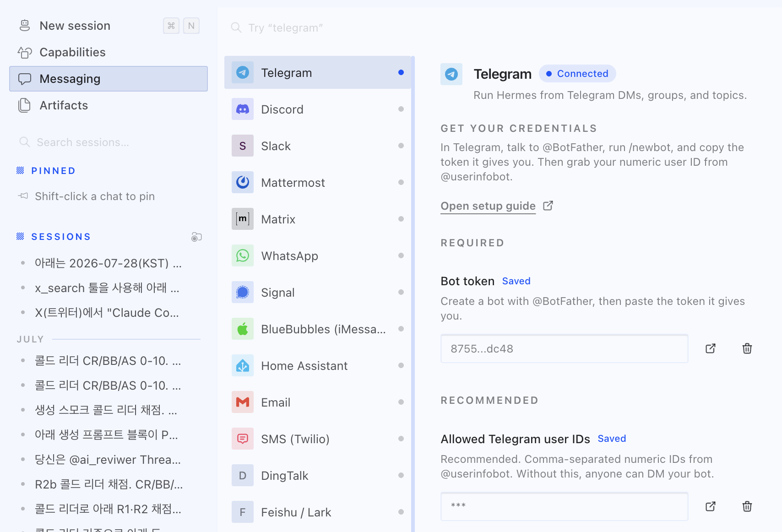
Task: Select WhatsApp platform row label
Action: (x=290, y=256)
